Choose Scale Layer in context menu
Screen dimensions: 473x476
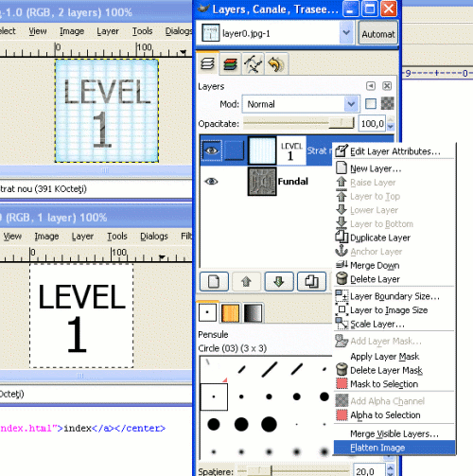(394, 324)
